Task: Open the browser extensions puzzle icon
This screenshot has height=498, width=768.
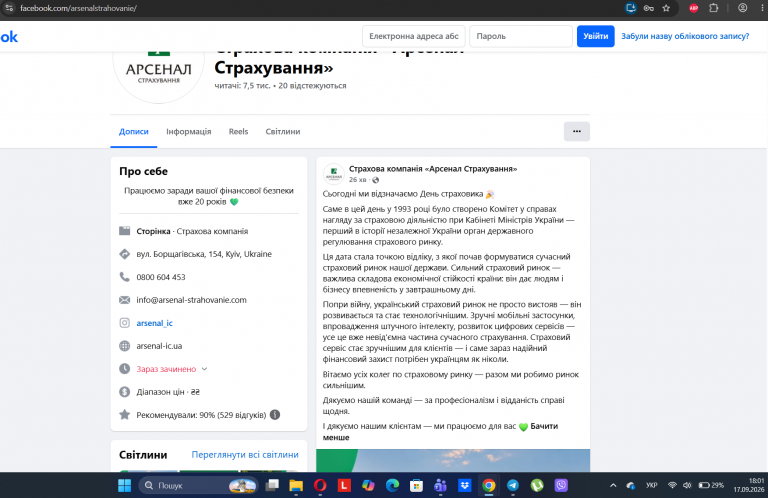Action: click(x=714, y=8)
